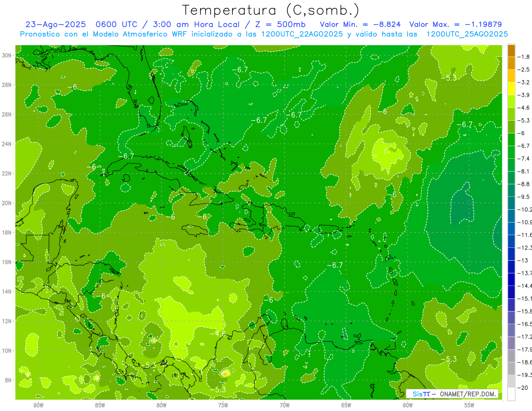Click the 60W longitude axis label
This screenshot has height=411, width=532.
408,406
